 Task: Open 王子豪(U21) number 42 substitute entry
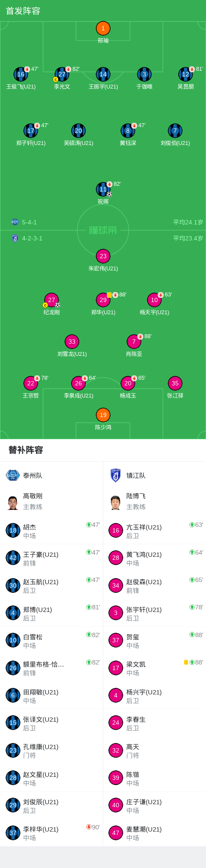[52, 558]
